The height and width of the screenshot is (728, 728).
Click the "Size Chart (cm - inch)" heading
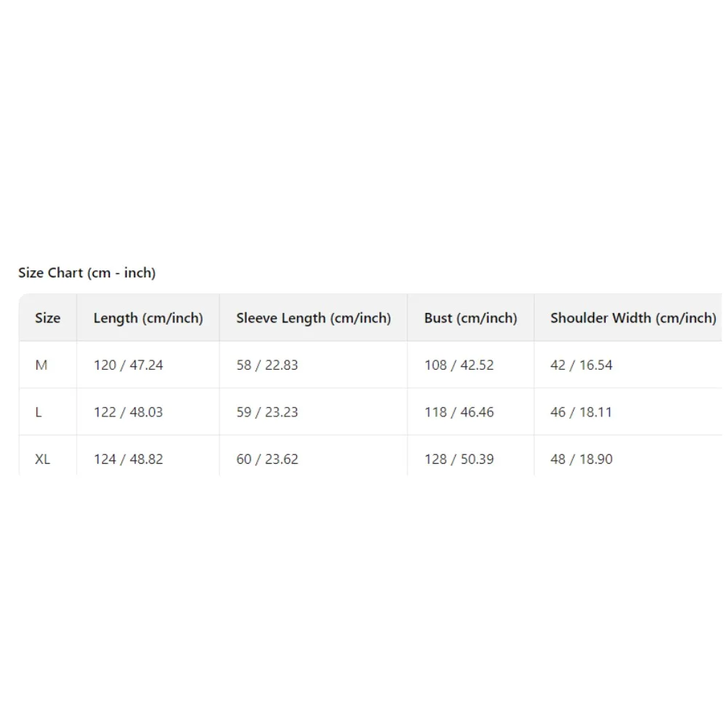point(87,273)
